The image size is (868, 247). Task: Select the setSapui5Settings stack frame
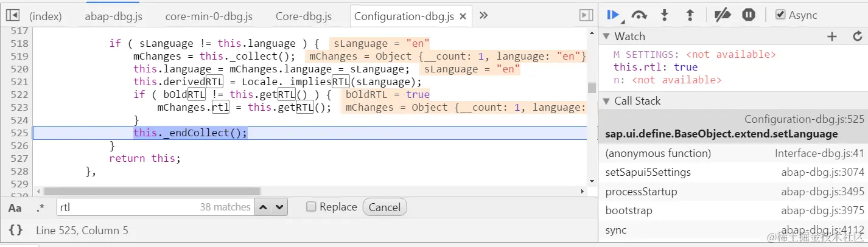733,172
